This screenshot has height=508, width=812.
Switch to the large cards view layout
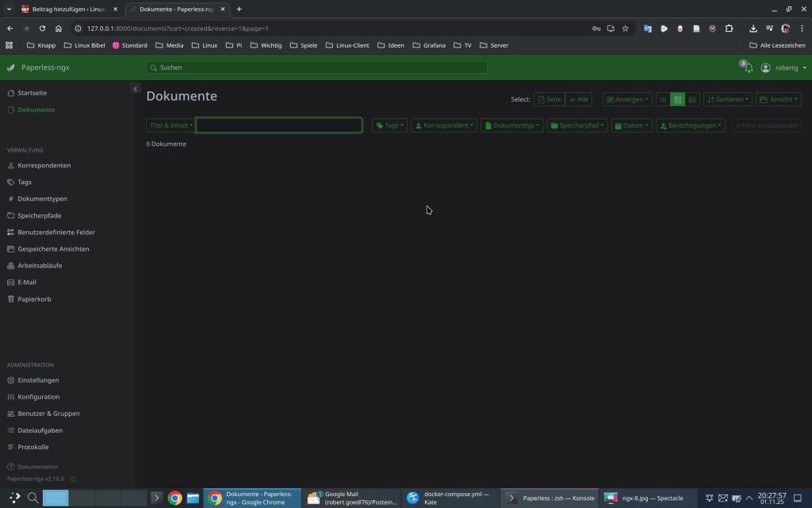[692, 100]
